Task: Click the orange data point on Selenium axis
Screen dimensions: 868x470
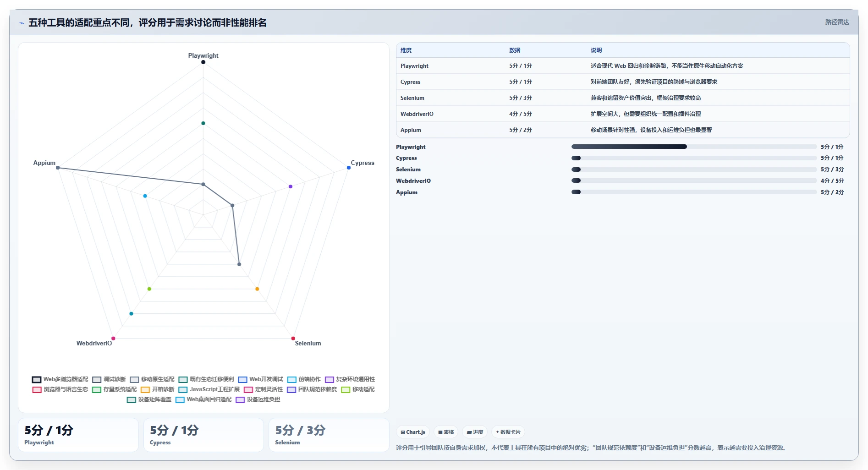Action: [257, 289]
